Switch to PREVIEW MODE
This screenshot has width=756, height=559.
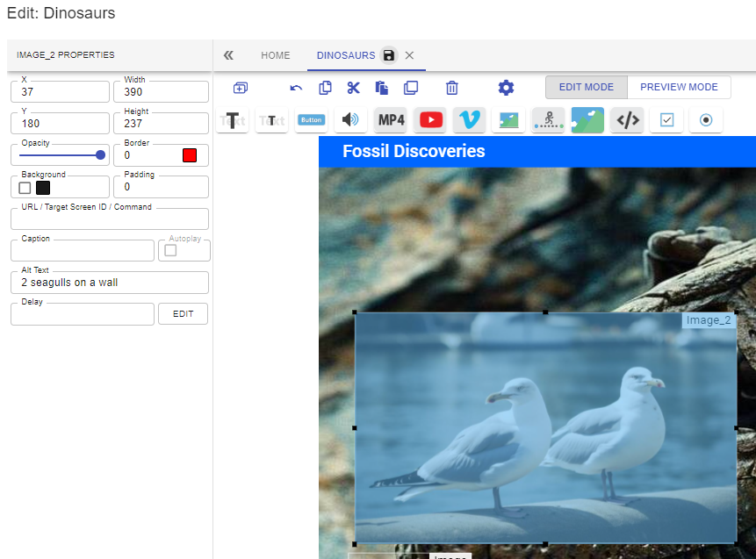(x=679, y=87)
